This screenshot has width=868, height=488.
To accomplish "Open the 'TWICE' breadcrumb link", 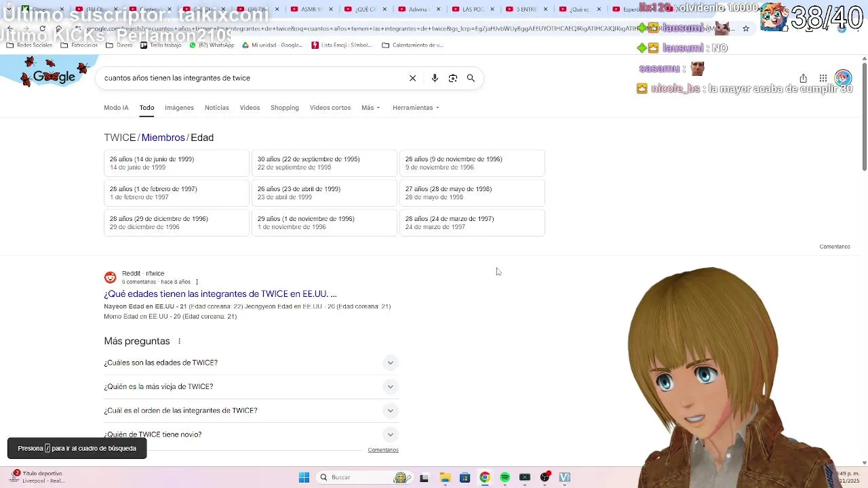I will pyautogui.click(x=120, y=138).
